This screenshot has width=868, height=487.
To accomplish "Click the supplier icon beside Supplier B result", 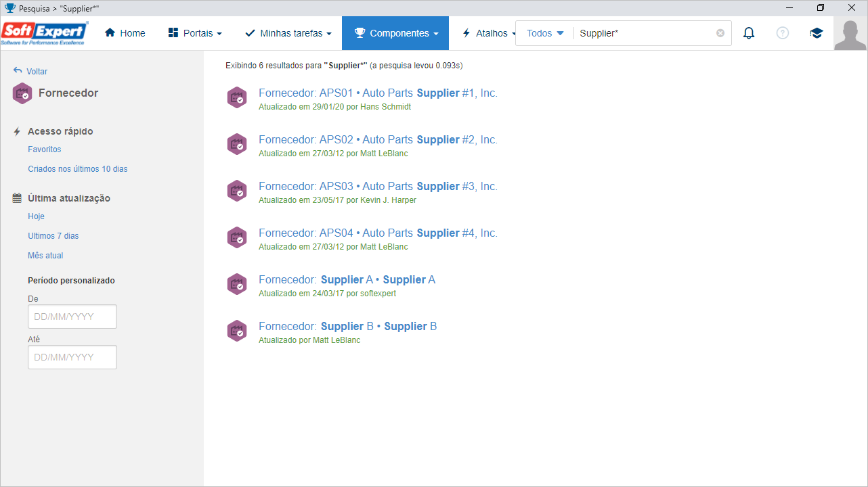I will (x=236, y=331).
